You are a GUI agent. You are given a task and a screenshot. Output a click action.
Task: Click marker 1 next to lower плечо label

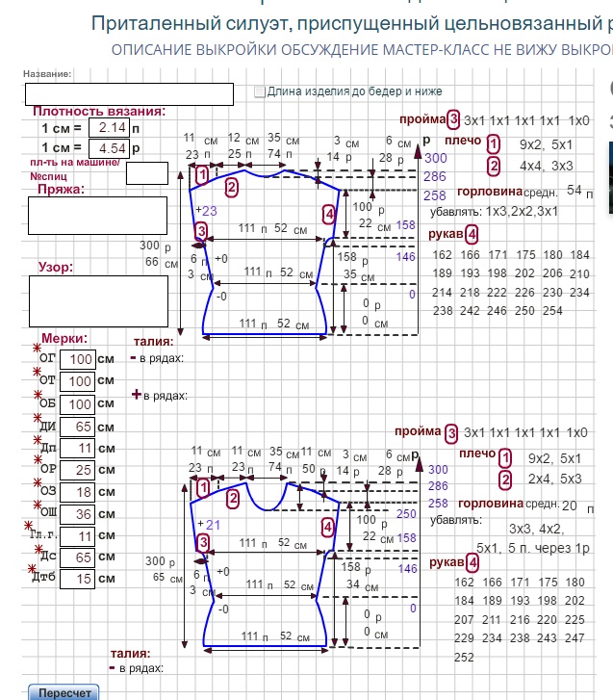click(506, 455)
